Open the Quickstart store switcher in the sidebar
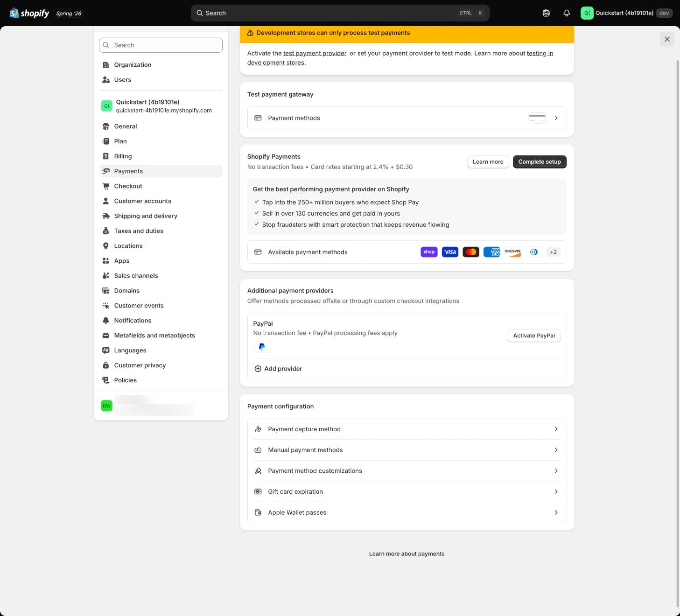 click(x=161, y=106)
